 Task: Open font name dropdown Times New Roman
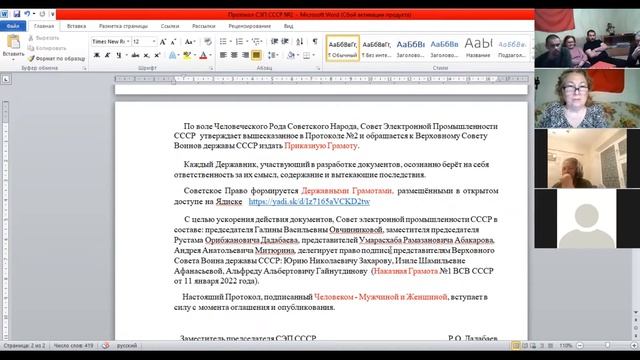click(x=128, y=42)
